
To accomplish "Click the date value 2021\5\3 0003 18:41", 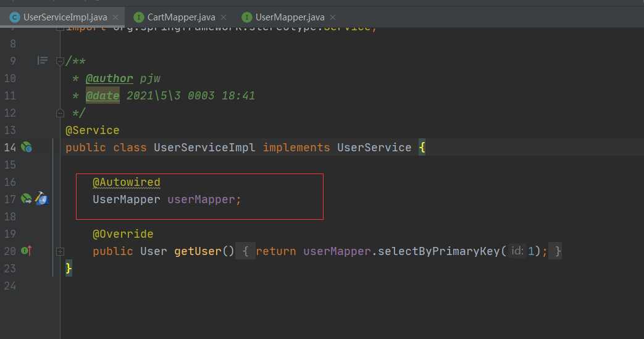I will (191, 96).
